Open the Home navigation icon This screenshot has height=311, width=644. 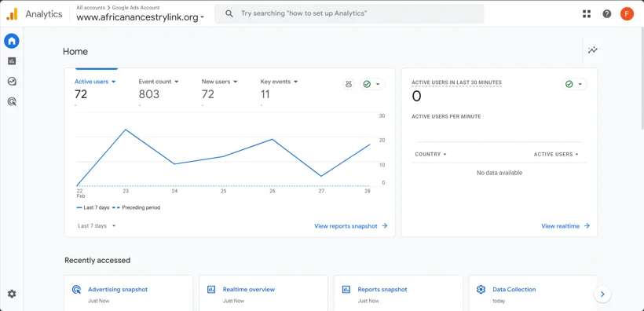(12, 41)
